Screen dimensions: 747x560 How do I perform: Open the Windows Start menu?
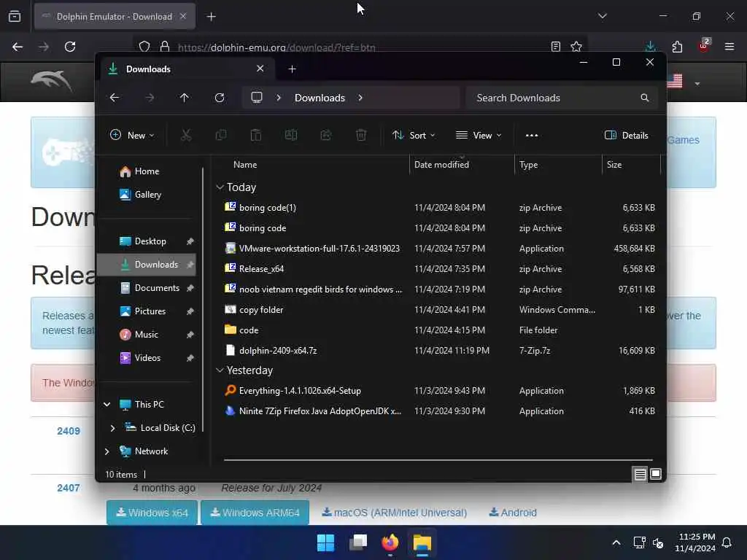[326, 542]
